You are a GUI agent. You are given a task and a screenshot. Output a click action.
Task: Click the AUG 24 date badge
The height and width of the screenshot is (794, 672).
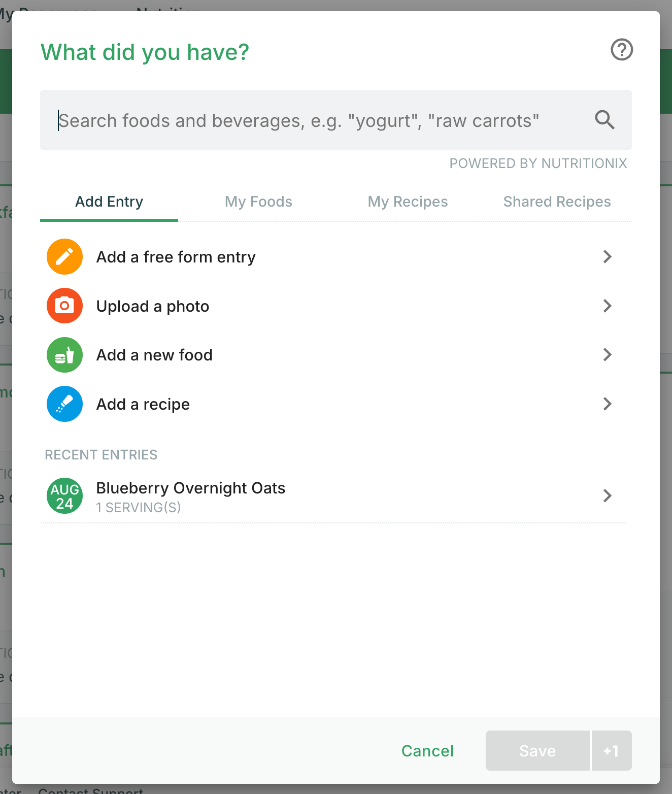[x=64, y=496]
